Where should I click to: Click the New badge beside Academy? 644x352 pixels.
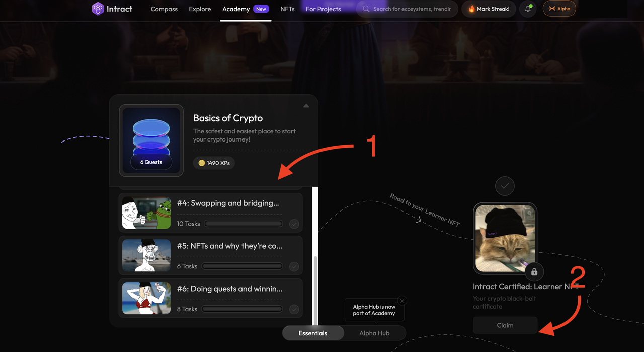pos(261,9)
